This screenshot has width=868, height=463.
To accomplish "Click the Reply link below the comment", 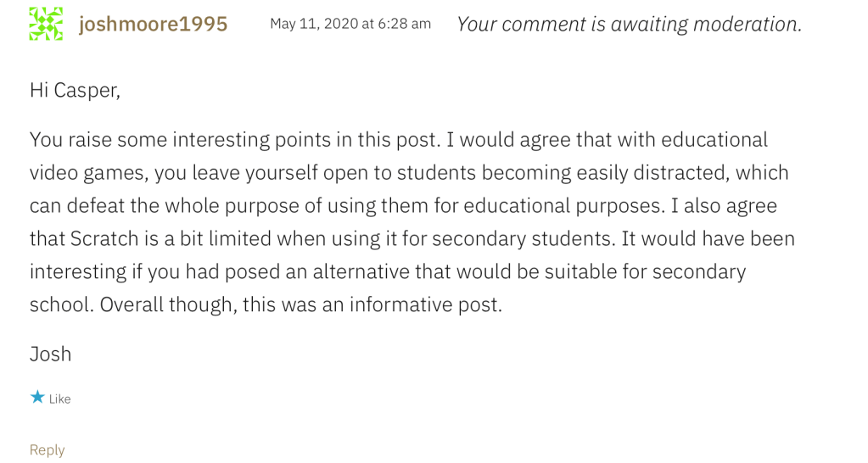I will (47, 449).
